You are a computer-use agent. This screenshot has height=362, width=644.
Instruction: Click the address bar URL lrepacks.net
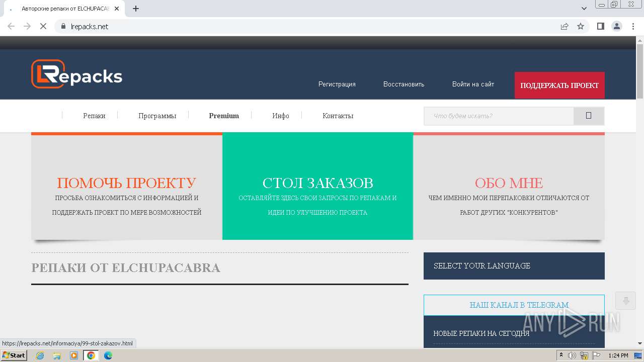point(90,27)
